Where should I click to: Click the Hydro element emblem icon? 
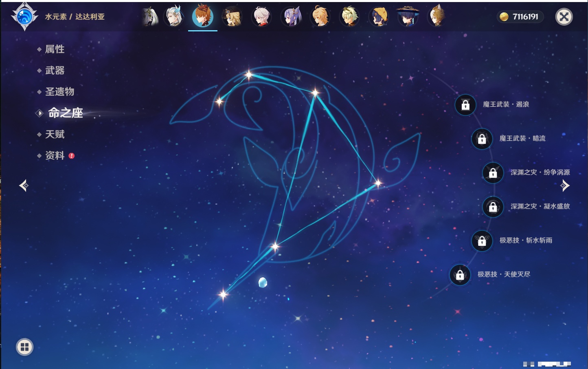(x=24, y=16)
